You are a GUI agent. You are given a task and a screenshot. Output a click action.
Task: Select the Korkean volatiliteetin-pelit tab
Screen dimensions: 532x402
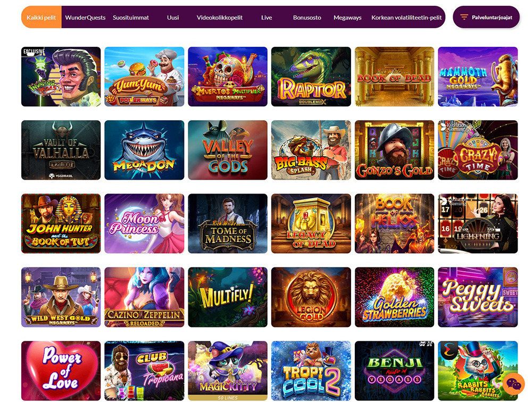(x=406, y=18)
